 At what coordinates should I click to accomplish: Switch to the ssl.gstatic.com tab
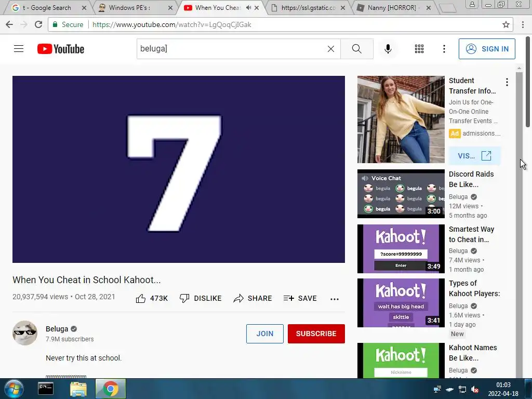pyautogui.click(x=307, y=7)
